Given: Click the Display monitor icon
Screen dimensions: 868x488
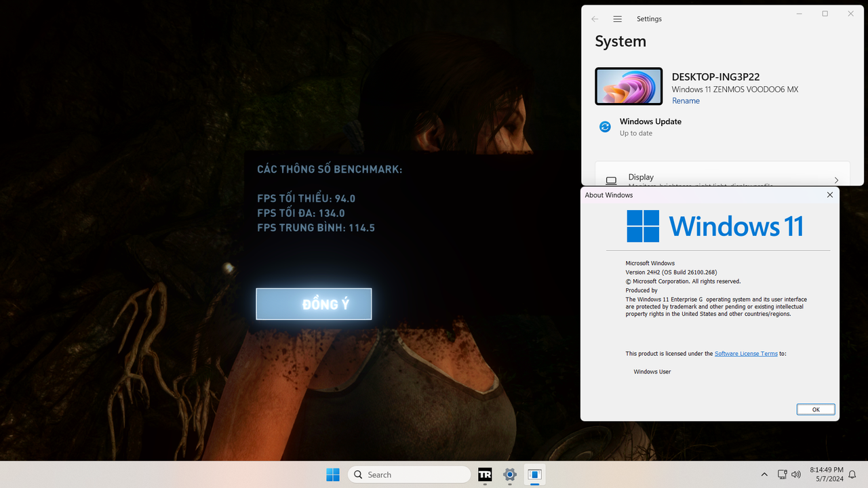Looking at the screenshot, I should 611,180.
